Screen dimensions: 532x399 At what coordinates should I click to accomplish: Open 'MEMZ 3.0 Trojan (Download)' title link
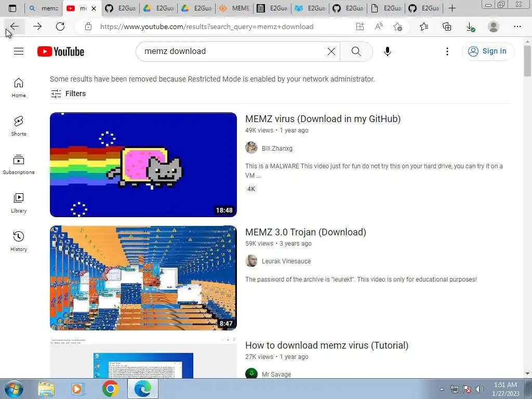(x=305, y=232)
